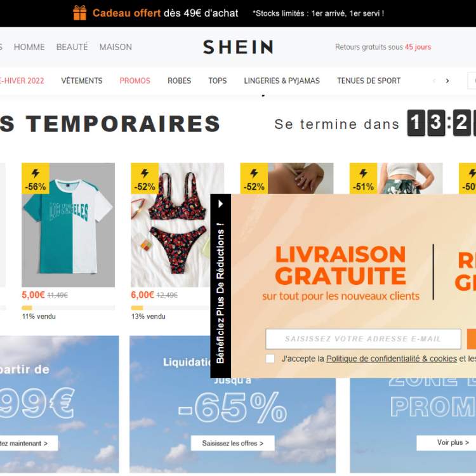Tick the privacy policy acceptance checkbox
476x476 pixels.
270,359
